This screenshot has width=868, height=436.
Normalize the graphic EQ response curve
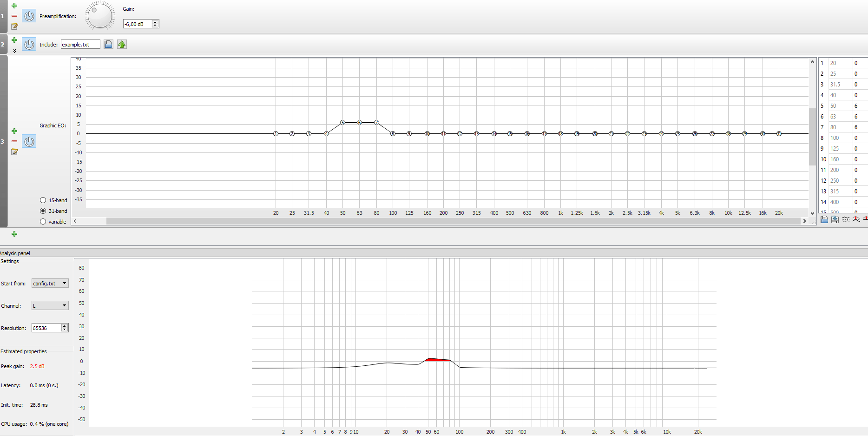tap(856, 219)
